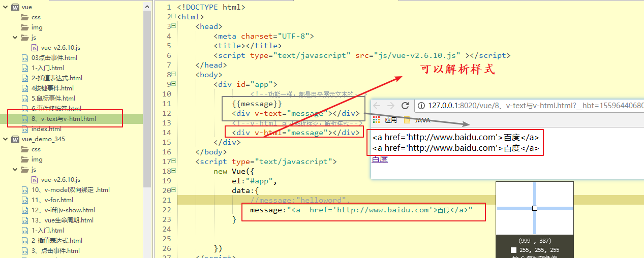Click DOCTYPE declaration on line 1

tap(211, 7)
